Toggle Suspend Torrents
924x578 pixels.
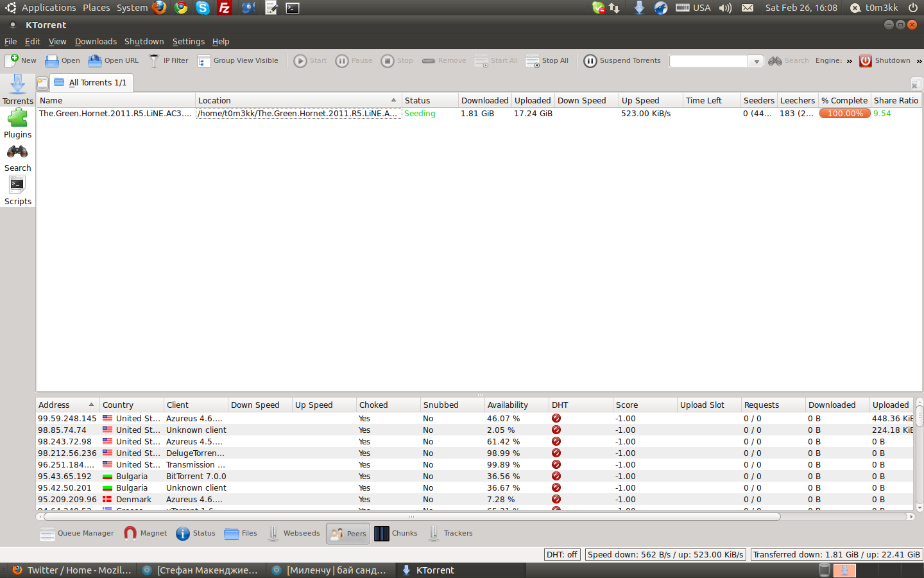pos(622,61)
